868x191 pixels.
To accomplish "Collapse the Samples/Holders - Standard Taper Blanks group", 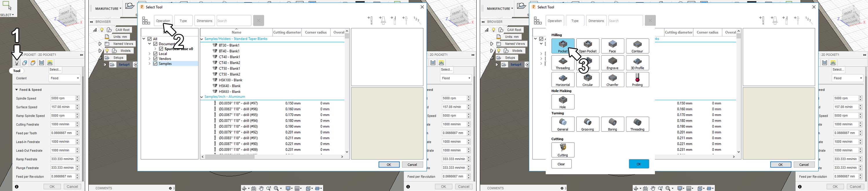I will (202, 39).
